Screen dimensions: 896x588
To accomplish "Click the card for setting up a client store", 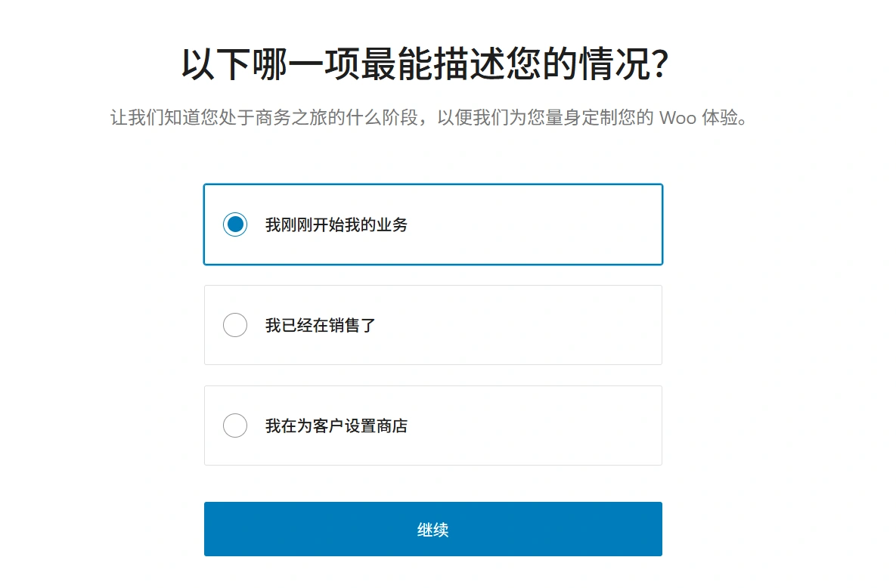I will click(432, 426).
